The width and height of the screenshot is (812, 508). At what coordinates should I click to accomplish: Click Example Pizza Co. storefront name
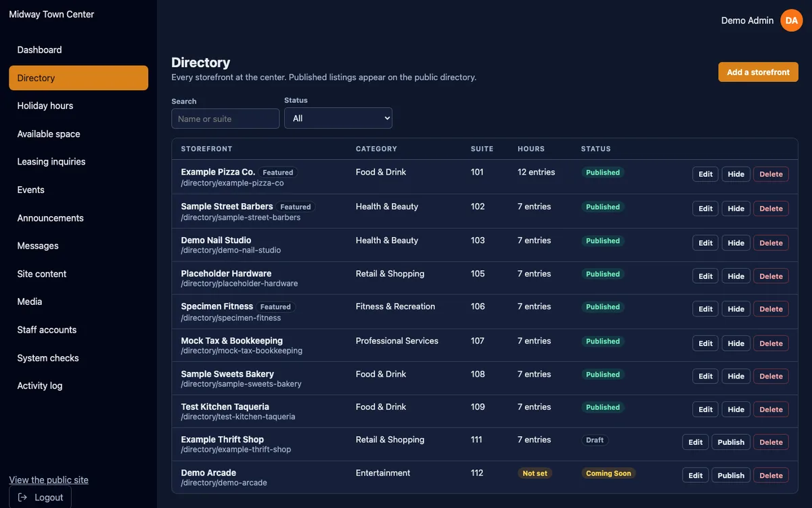[x=218, y=172]
